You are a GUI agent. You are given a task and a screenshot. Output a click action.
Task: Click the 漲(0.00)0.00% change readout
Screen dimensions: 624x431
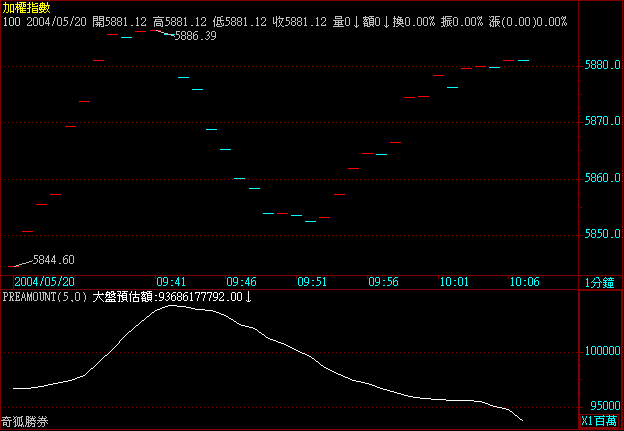[528, 21]
